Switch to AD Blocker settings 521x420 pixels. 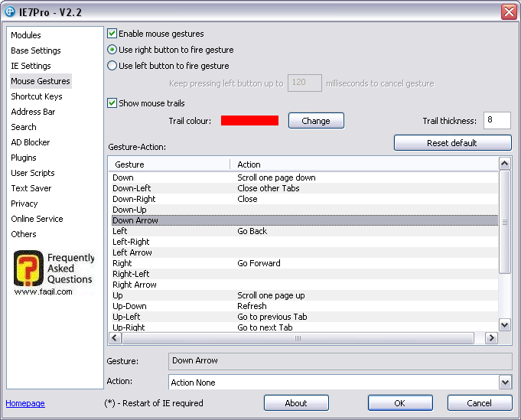pos(30,142)
